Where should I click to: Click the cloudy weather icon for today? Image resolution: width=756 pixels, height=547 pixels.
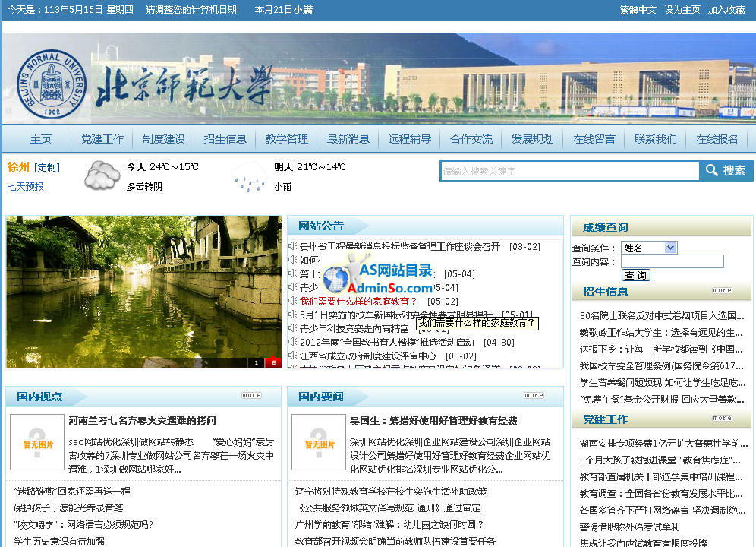102,175
